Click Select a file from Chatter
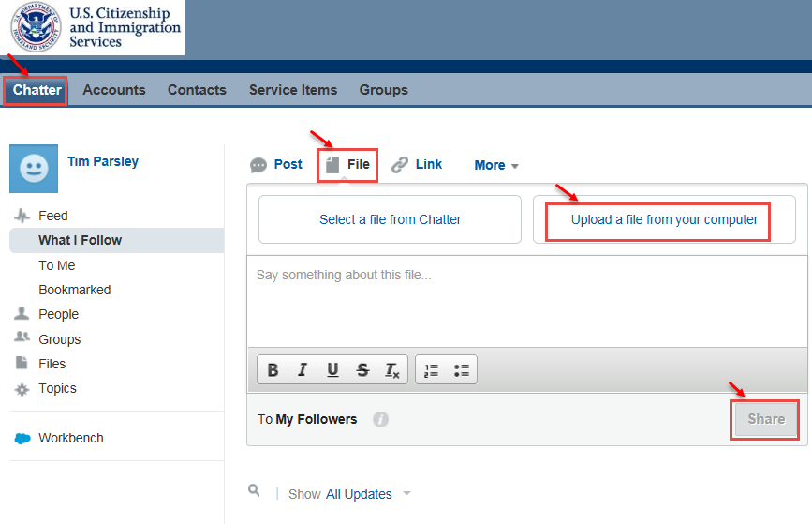This screenshot has height=524, width=812. pyautogui.click(x=390, y=219)
